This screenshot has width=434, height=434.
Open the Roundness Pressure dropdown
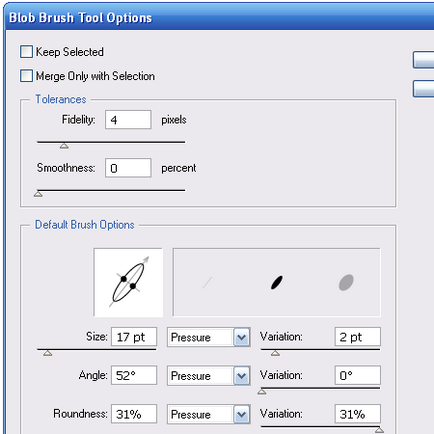pos(209,414)
